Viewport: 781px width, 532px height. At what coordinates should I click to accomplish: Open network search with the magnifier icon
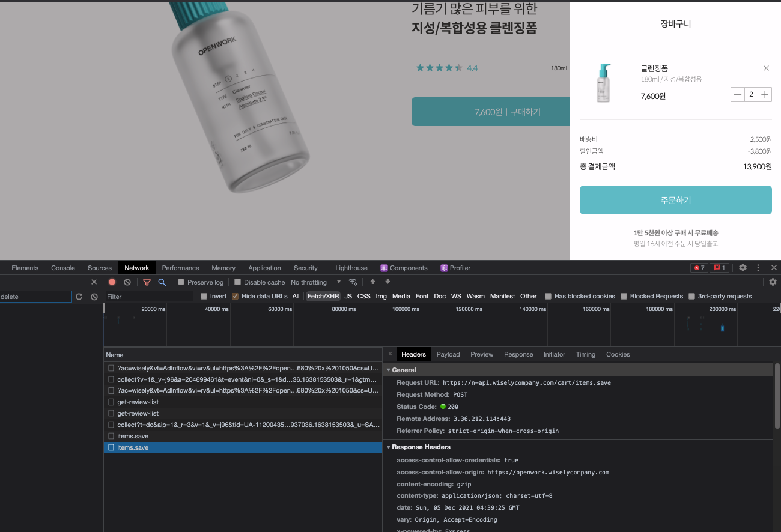click(162, 282)
